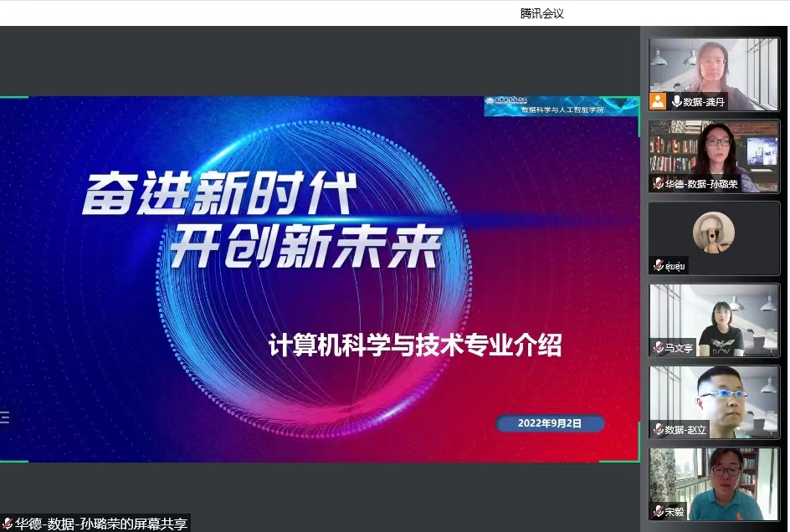Click the muted mic icon on the avatar-only participant tile
The width and height of the screenshot is (790, 532).
pos(658,265)
